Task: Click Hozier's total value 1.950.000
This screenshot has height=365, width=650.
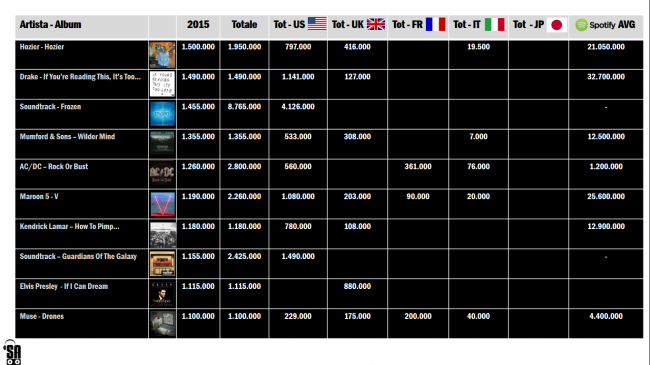Action: pos(244,47)
